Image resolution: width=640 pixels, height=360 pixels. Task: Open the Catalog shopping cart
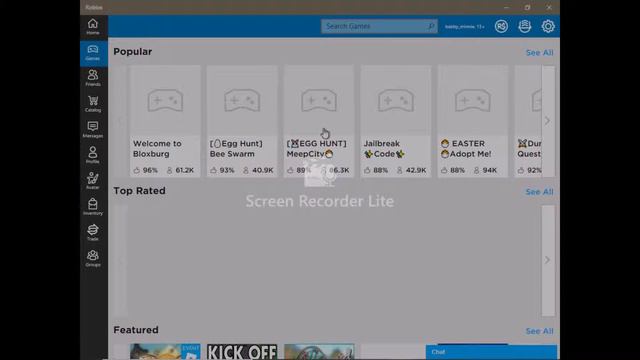[x=93, y=104]
